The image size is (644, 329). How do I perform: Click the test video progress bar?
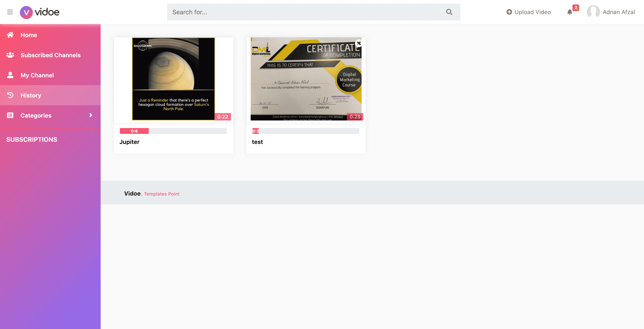(x=306, y=131)
